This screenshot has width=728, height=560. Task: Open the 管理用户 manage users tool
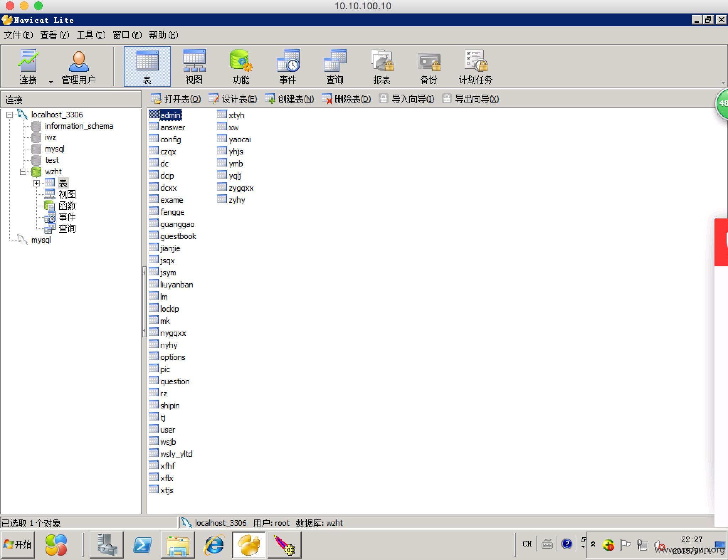click(x=79, y=67)
